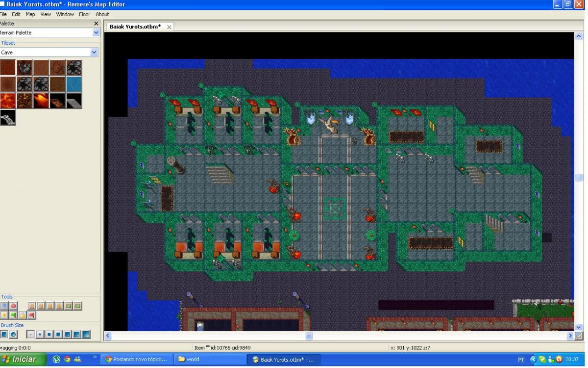Viewport: 588px width, 368px height.
Task: Close the Baiak Yurots.otbm tab
Action: (170, 27)
